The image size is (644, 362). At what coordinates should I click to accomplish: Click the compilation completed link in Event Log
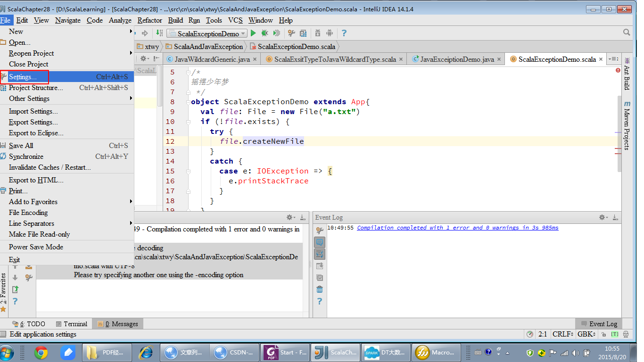click(x=458, y=228)
